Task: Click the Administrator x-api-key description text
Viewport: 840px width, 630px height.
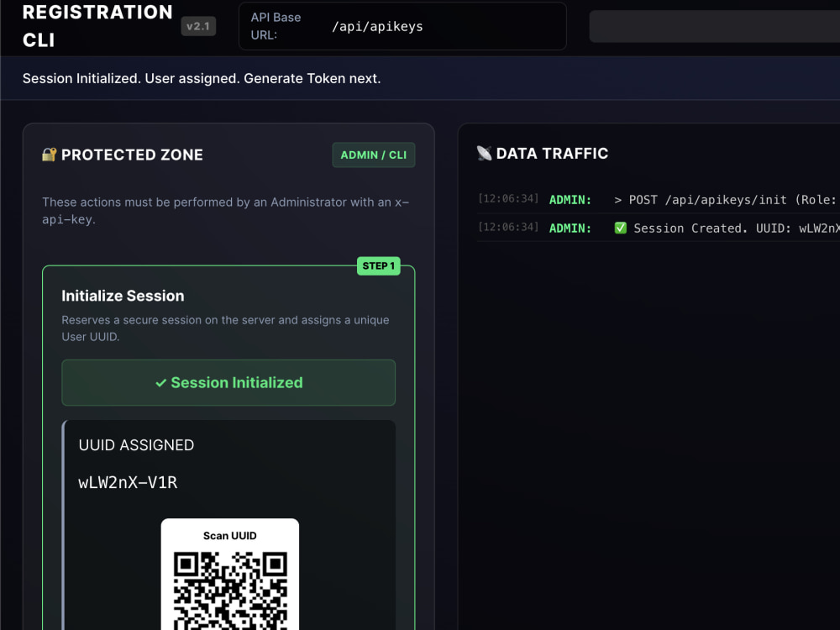Action: tap(225, 211)
